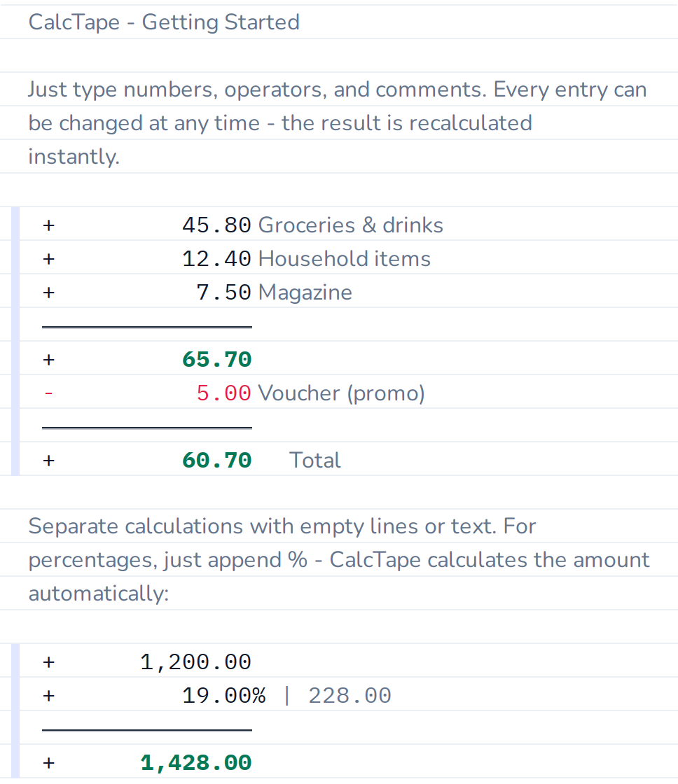The image size is (678, 784).
Task: Click the red 5.00 voucher amount
Action: (223, 393)
